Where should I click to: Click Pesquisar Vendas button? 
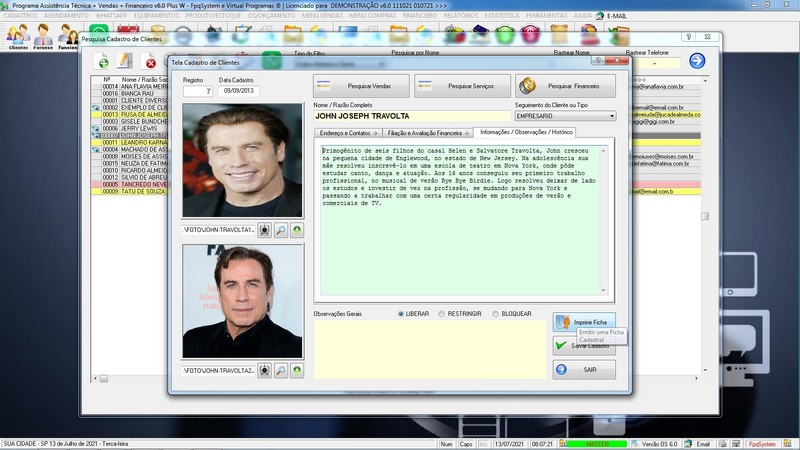pos(361,86)
